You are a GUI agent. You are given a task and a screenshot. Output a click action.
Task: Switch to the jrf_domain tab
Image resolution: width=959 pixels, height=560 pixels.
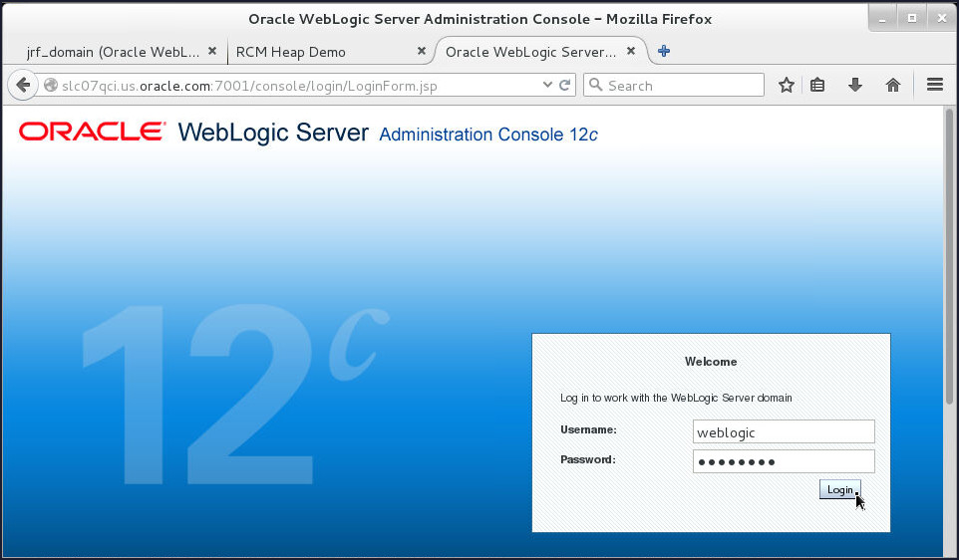pyautogui.click(x=114, y=52)
